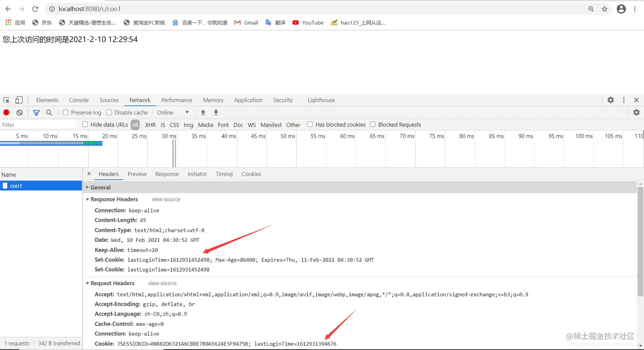Enable Preserve log checkbox

point(65,112)
